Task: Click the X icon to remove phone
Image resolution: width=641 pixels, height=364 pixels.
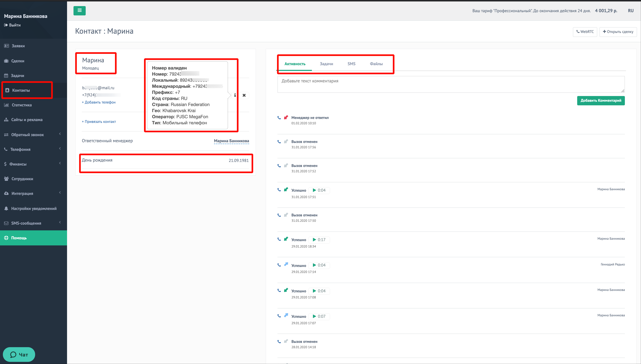Action: [244, 95]
